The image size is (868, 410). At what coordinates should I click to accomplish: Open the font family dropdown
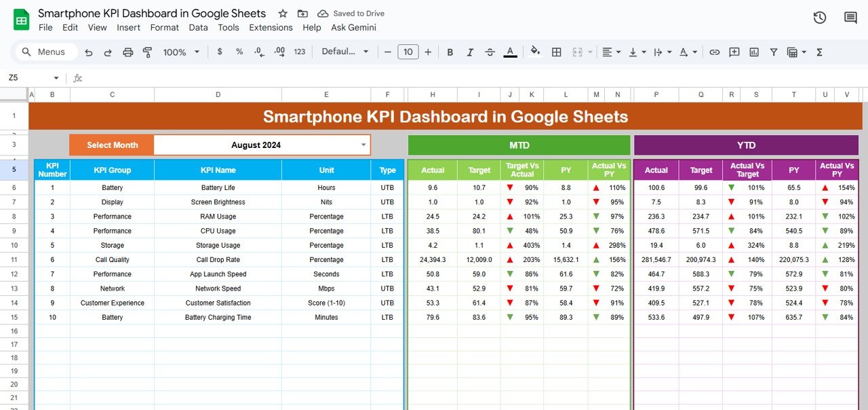click(x=345, y=52)
